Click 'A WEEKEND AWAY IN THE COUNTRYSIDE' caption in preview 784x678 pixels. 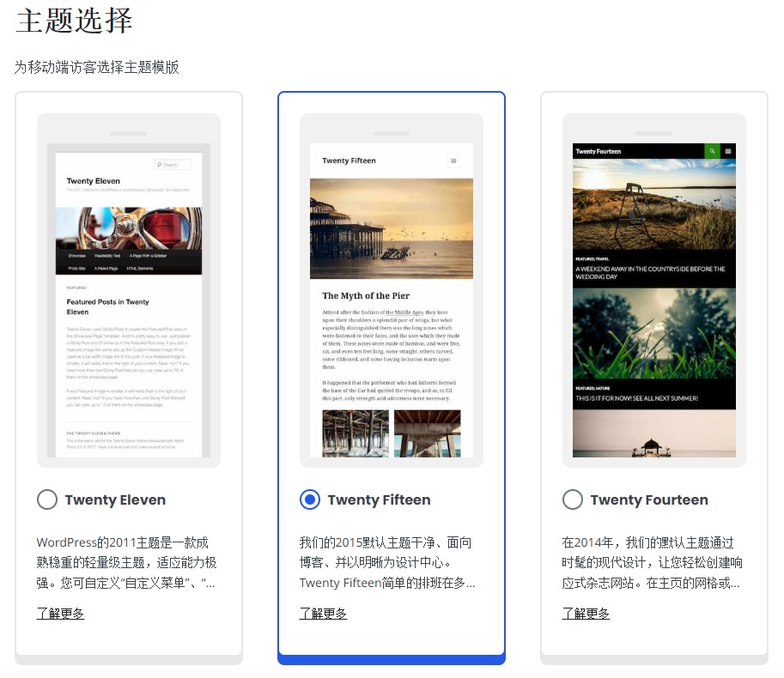point(650,273)
